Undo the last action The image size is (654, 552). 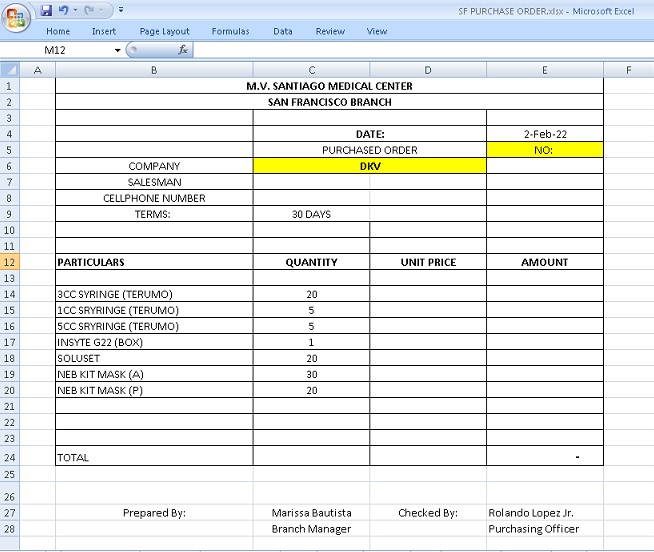[x=63, y=10]
